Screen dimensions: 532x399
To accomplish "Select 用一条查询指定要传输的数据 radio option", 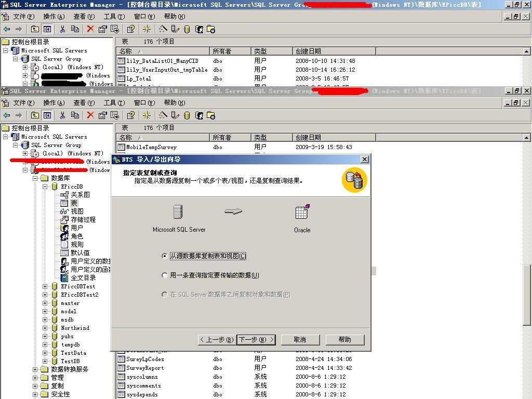I will point(165,275).
